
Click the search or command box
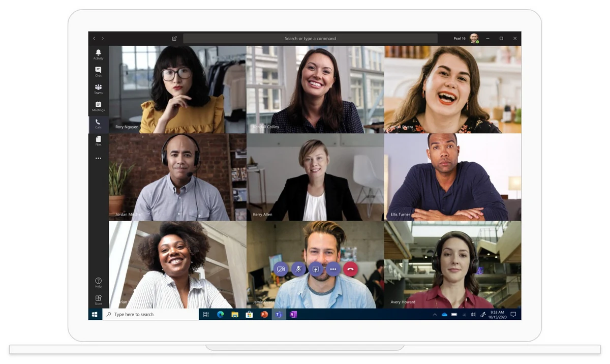click(310, 39)
